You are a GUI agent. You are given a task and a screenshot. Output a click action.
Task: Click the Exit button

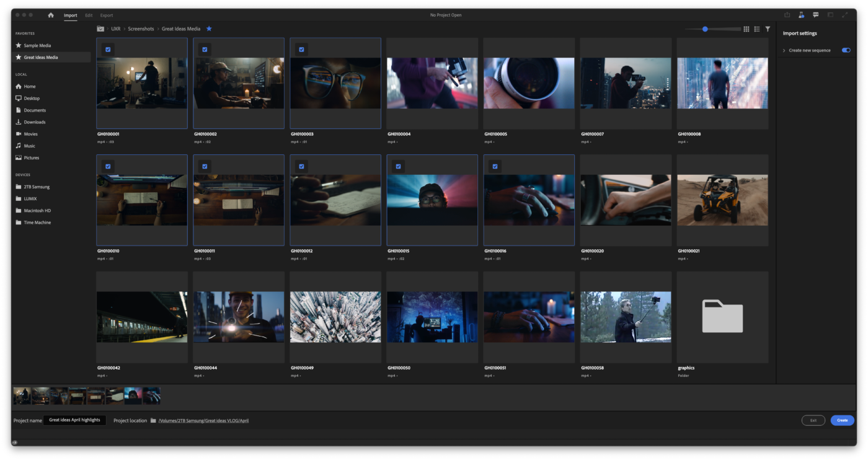[813, 420]
